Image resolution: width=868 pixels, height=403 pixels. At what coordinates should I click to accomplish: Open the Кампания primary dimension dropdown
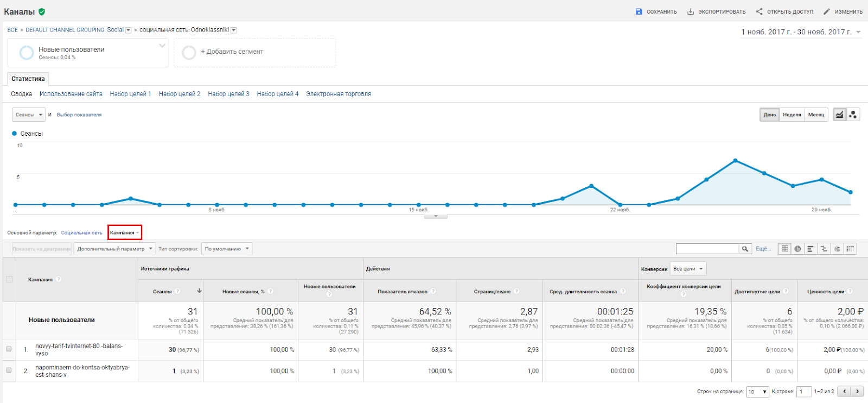coord(125,232)
